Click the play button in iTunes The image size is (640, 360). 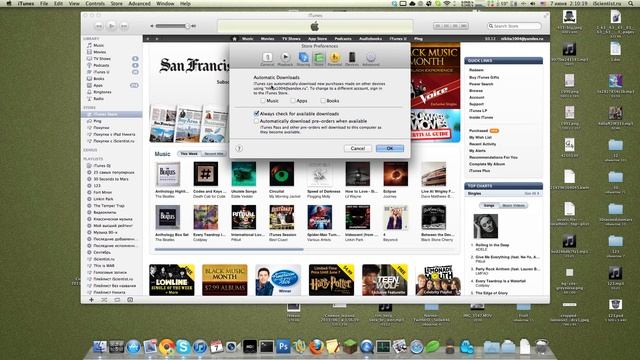[111, 26]
